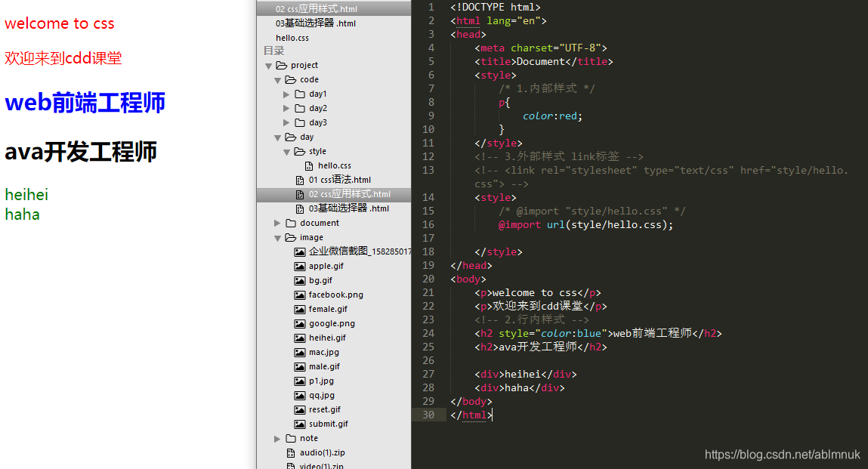Click '欢迎来到cdd课堂' red paragraph in preview

pyautogui.click(x=63, y=58)
